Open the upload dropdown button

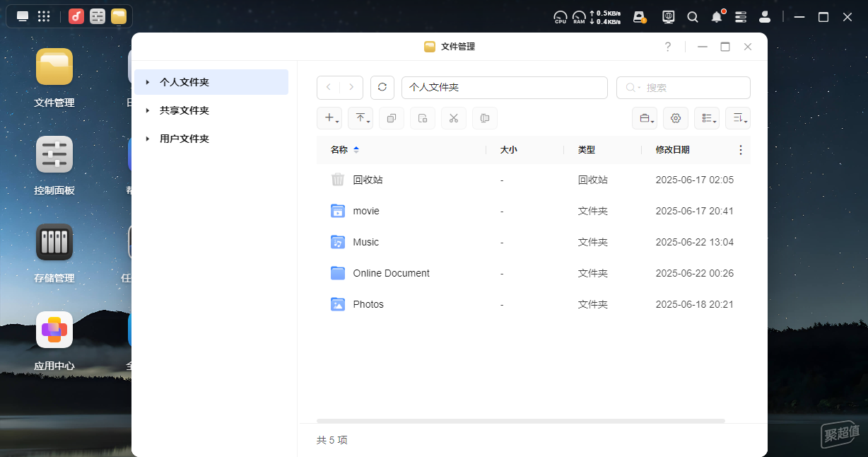tap(360, 118)
